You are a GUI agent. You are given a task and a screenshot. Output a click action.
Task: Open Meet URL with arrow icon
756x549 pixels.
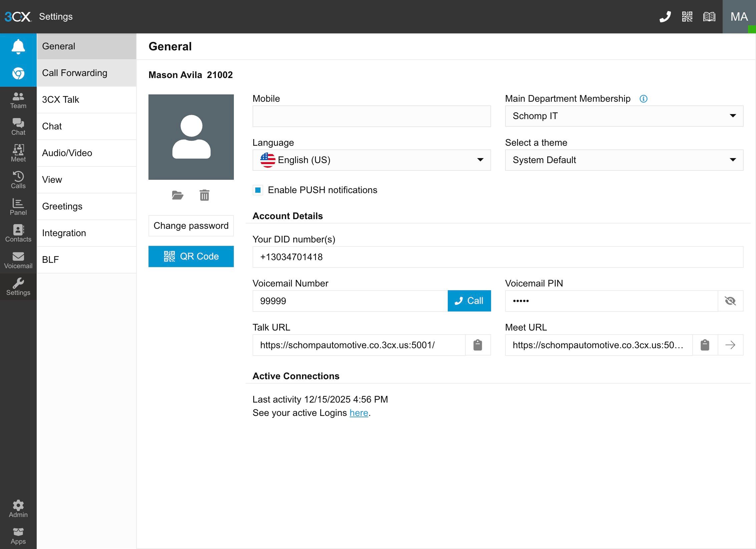tap(730, 345)
